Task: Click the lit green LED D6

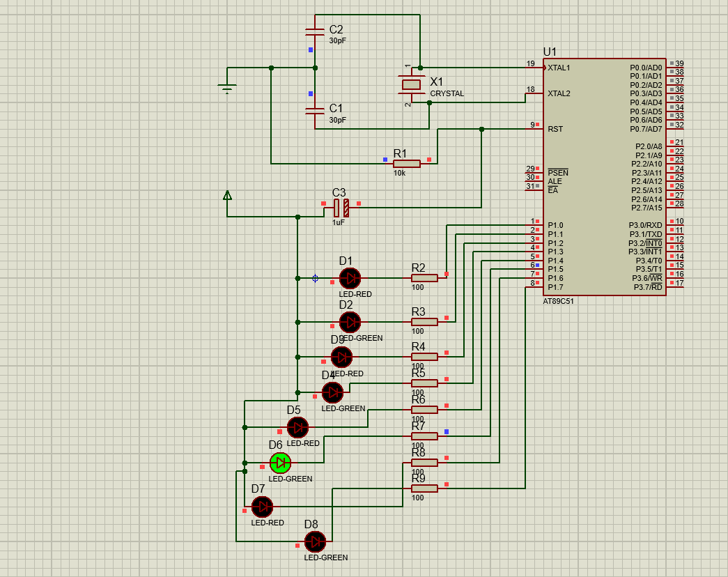Action: coord(281,463)
